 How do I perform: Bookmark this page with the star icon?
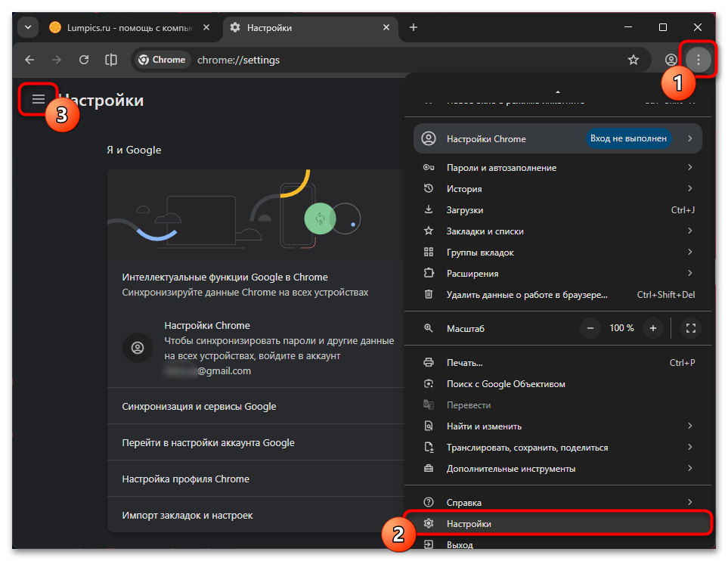[634, 60]
